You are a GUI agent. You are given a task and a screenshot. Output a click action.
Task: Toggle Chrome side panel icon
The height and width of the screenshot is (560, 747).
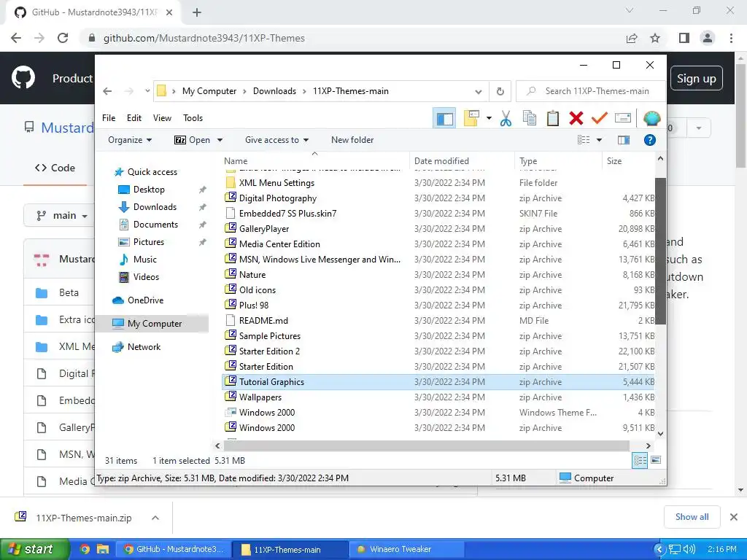click(x=684, y=38)
